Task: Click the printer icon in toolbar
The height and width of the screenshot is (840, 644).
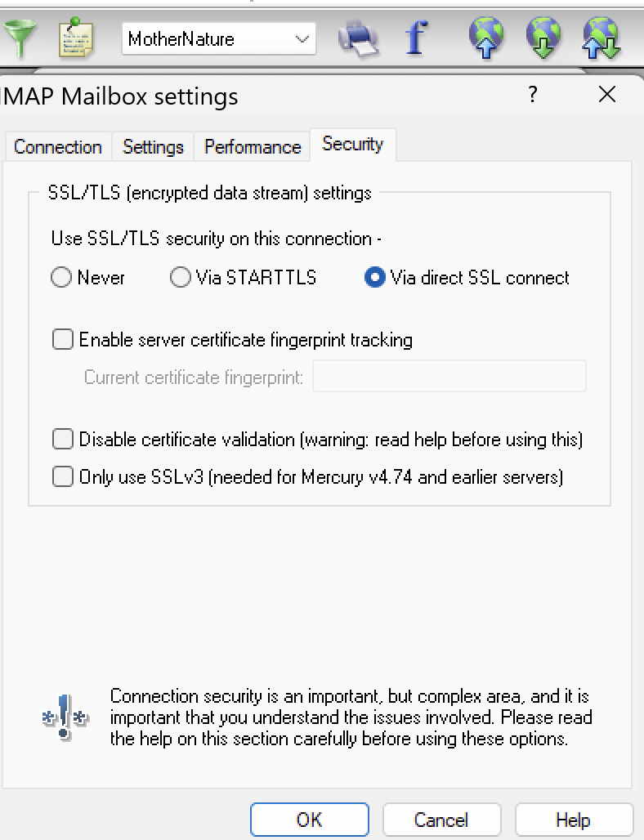Action: tap(358, 38)
